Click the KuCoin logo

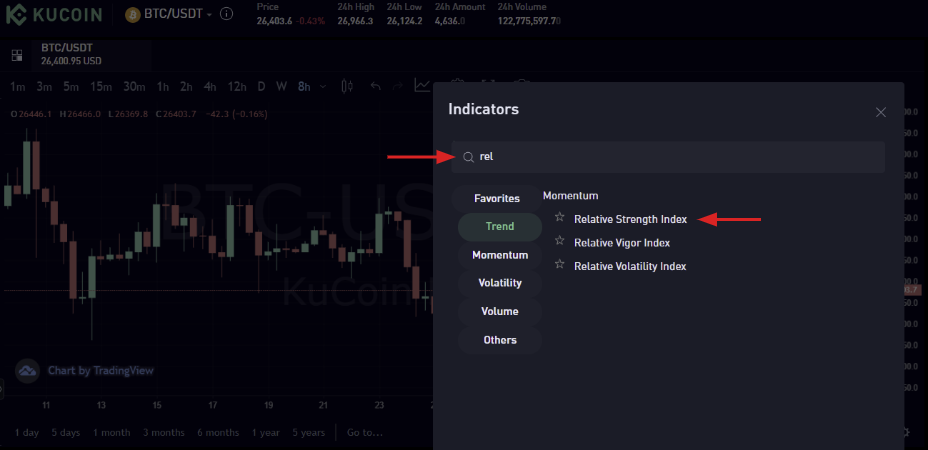coord(55,16)
